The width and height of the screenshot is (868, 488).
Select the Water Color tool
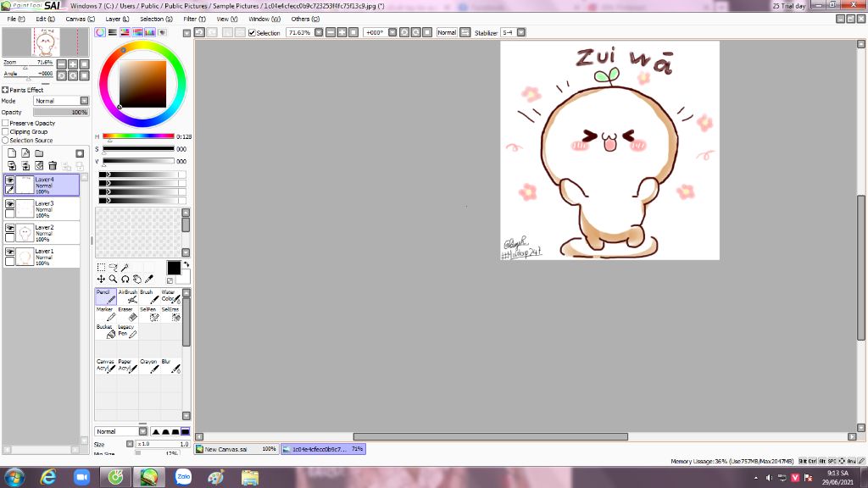[x=170, y=297]
